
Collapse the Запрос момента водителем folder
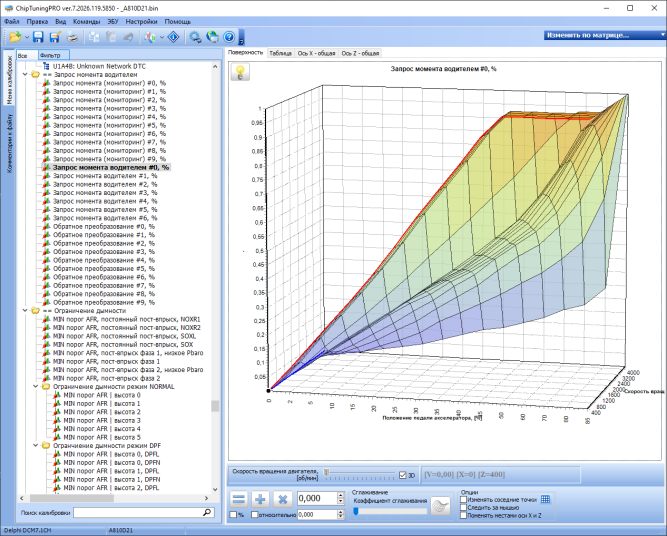25,74
